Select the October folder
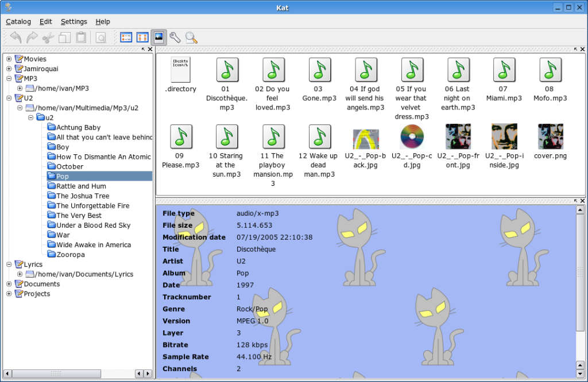 pos(65,166)
